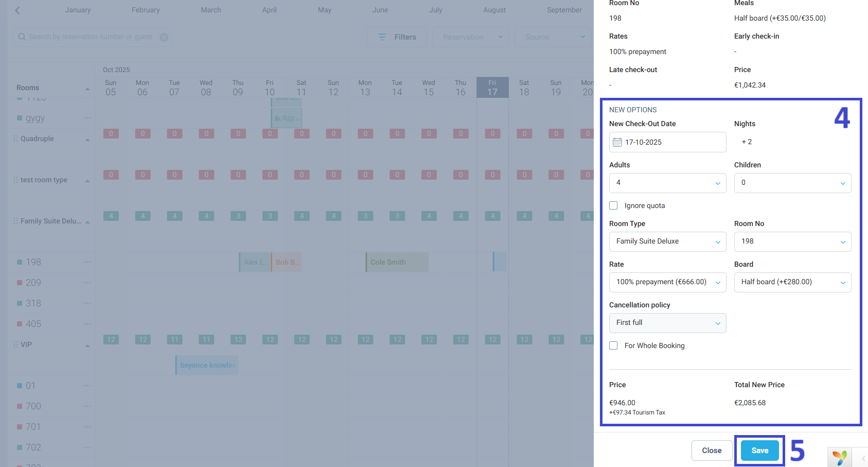The image size is (868, 467).
Task: Switch to the March month tab
Action: 210,10
